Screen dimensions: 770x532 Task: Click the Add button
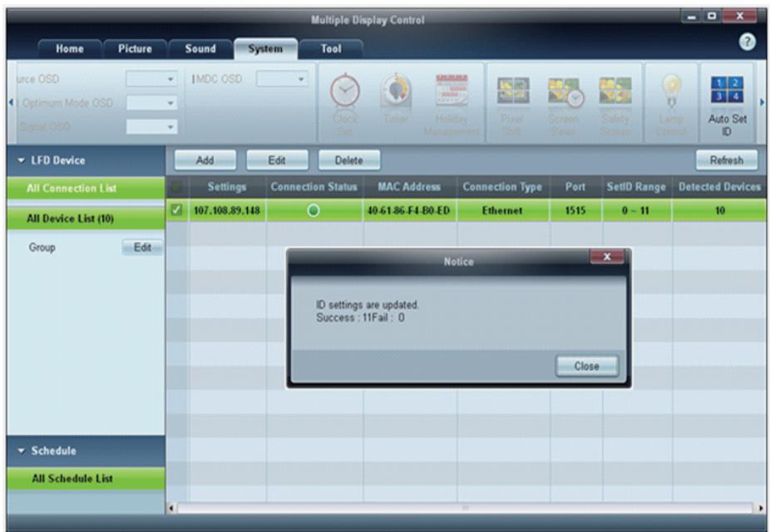(x=205, y=160)
